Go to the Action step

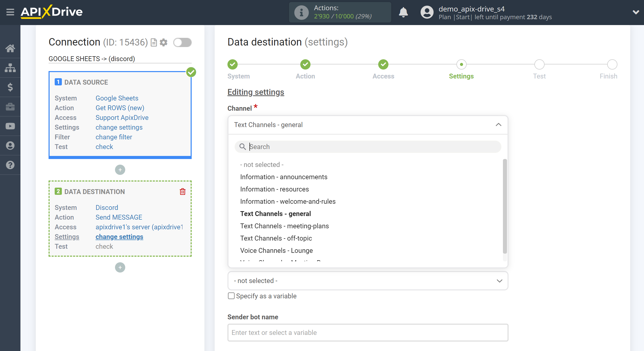[305, 64]
